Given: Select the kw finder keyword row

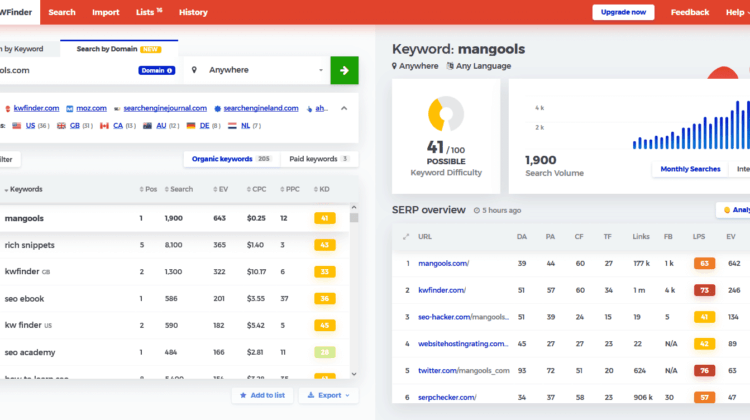Looking at the screenshot, I should 175,325.
